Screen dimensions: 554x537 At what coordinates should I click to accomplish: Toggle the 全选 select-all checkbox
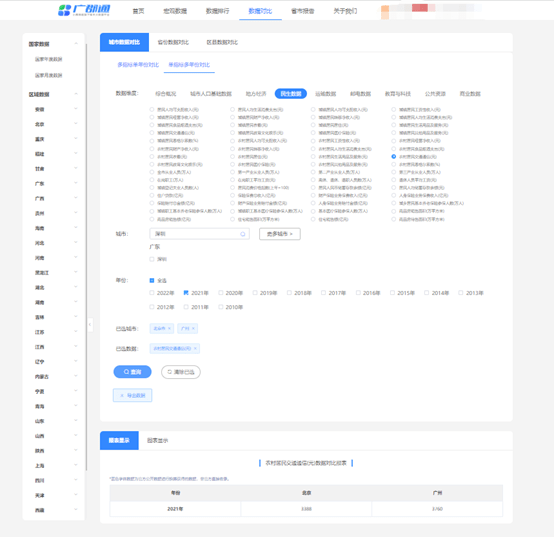point(152,281)
